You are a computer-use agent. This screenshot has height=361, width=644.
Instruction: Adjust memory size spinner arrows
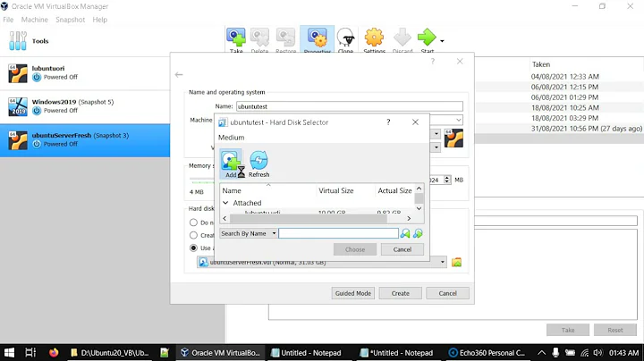[x=447, y=180]
